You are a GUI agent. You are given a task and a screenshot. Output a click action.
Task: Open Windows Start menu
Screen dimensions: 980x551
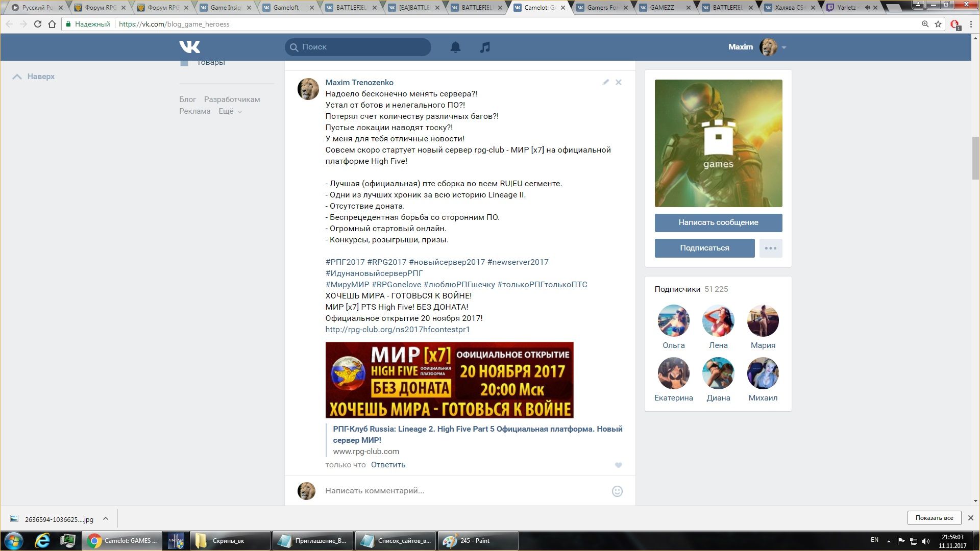pyautogui.click(x=14, y=541)
